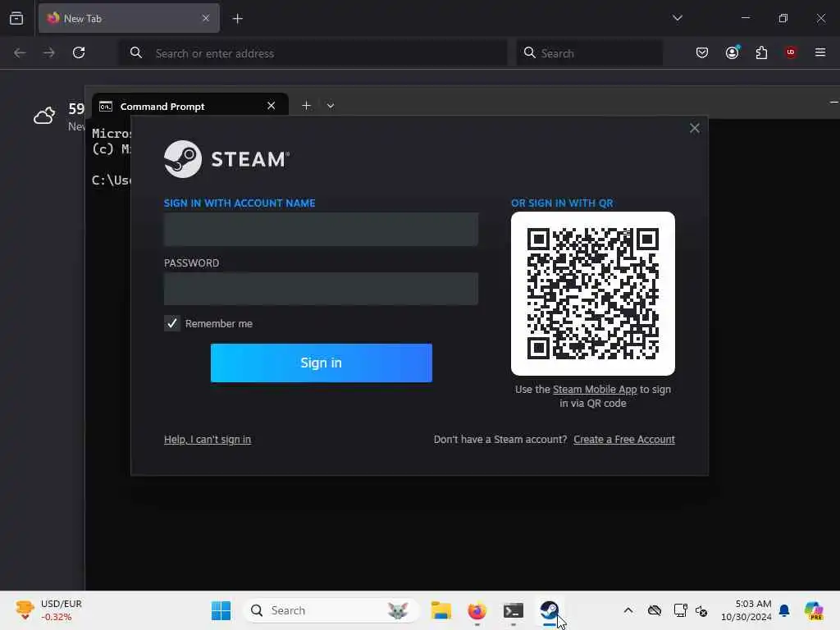
Task: Click Create a Free Account link
Action: coord(624,440)
